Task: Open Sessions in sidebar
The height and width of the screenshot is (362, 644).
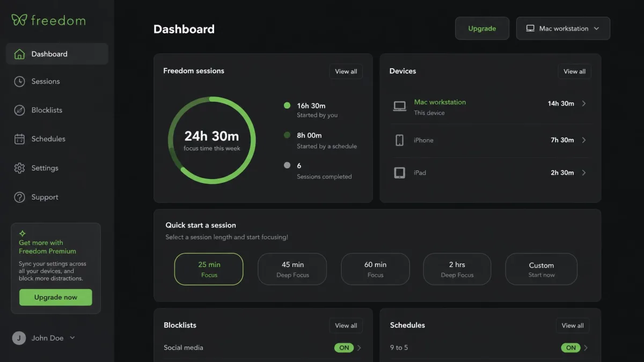Action: [x=57, y=82]
